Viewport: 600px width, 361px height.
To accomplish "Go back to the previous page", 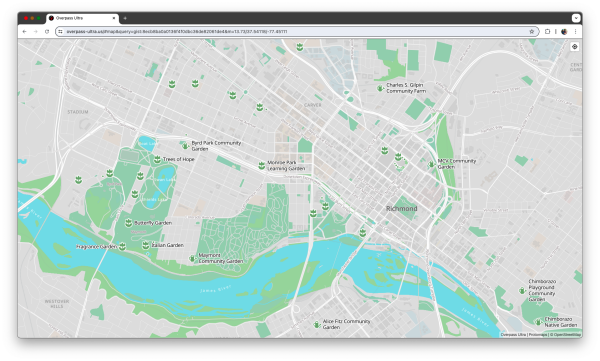I will pyautogui.click(x=24, y=32).
